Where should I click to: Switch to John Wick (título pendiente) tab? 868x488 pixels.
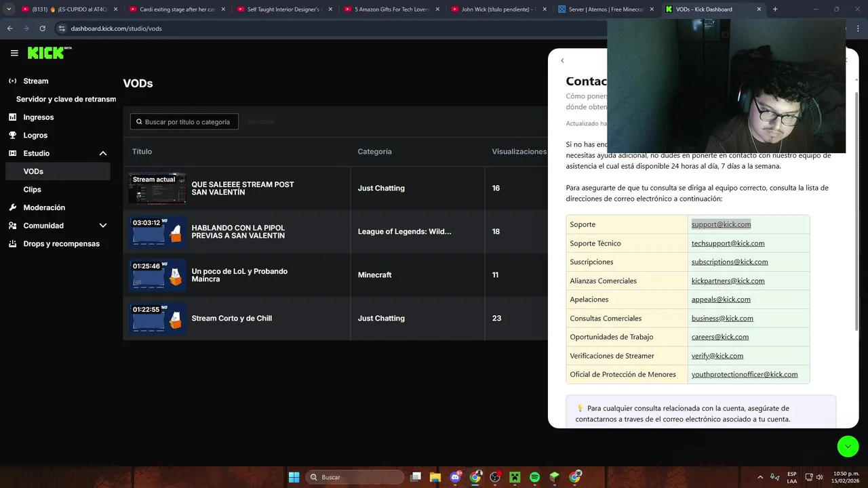[x=498, y=9]
